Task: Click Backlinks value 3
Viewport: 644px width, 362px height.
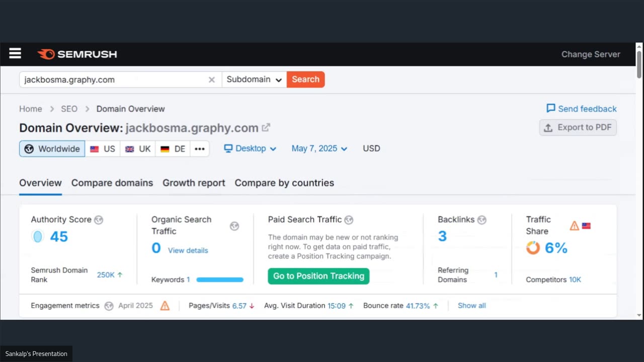Action: click(x=442, y=236)
